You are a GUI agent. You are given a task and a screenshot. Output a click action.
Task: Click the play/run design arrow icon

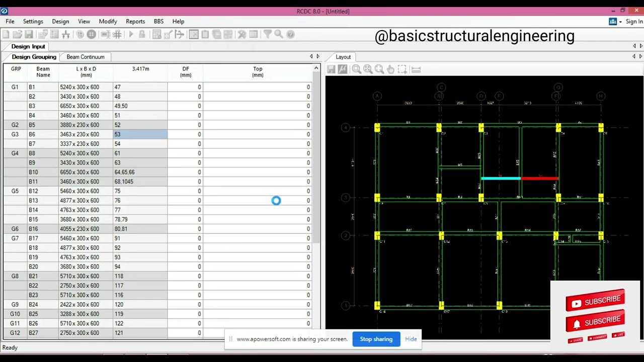point(131,34)
